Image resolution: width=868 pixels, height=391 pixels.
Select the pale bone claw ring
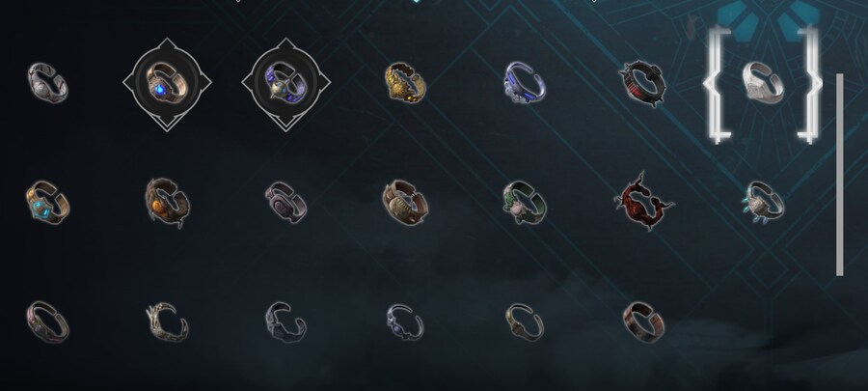(x=167, y=321)
